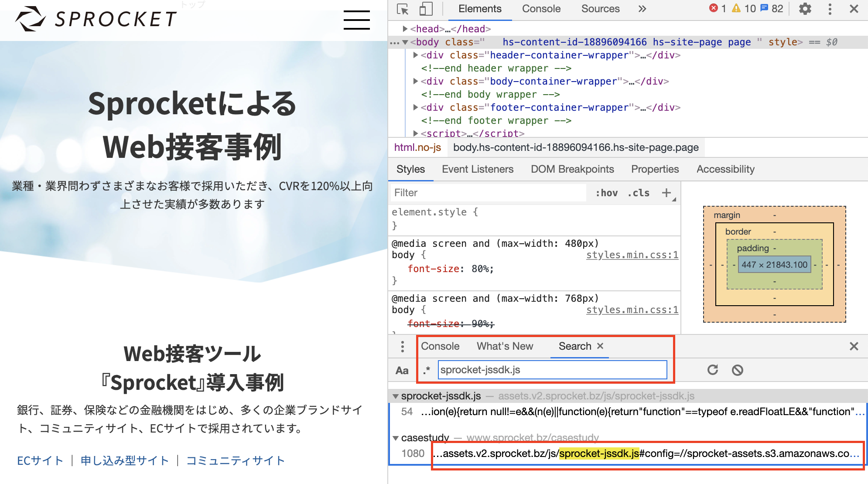Open the 申し込み型サイト link
This screenshot has height=484, width=868.
(125, 460)
